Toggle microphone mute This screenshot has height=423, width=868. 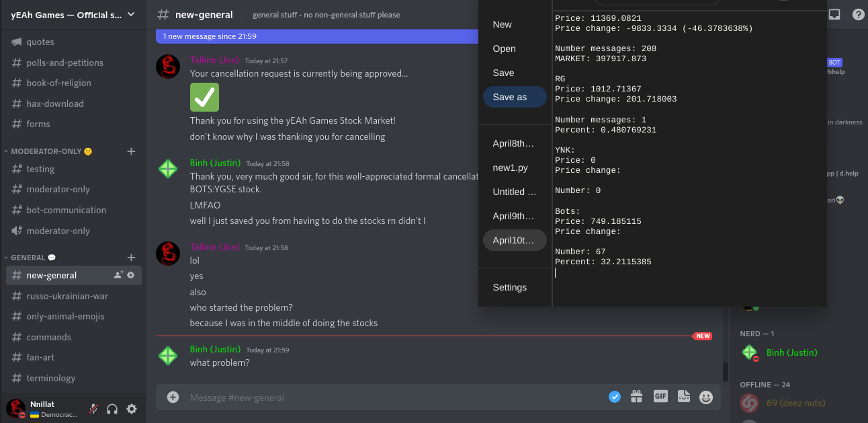[95, 409]
